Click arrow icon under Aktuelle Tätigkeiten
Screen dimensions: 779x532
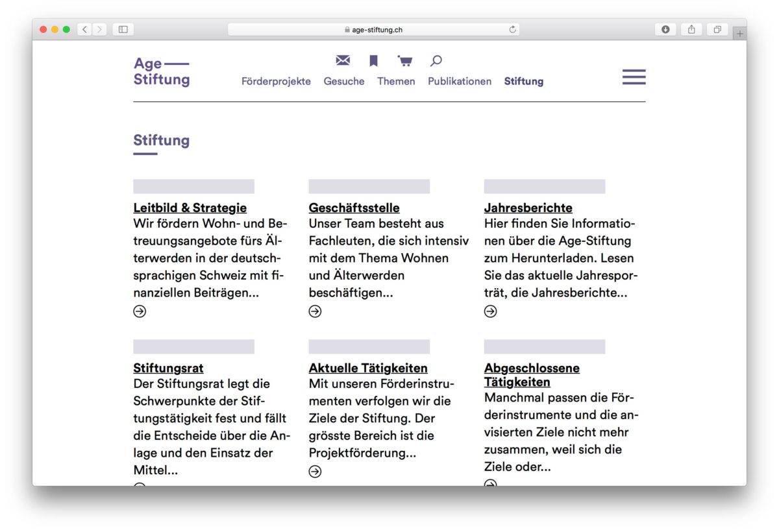click(x=315, y=472)
